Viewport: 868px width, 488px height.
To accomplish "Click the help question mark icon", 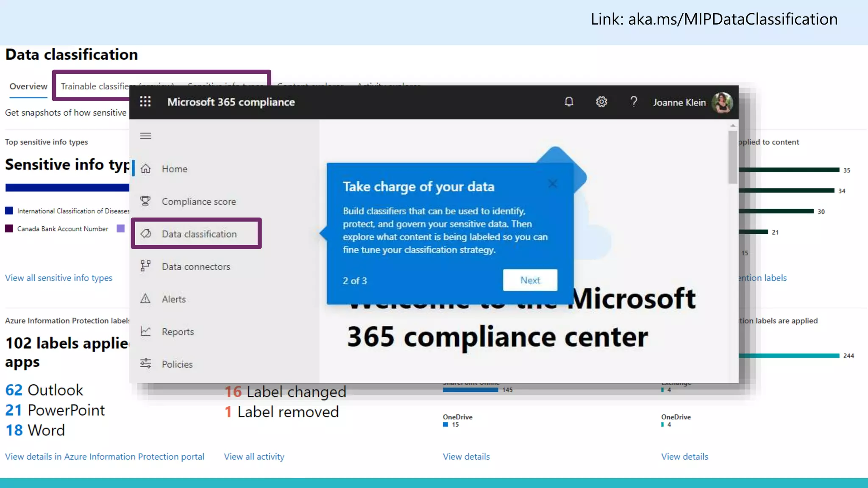I will pyautogui.click(x=633, y=102).
